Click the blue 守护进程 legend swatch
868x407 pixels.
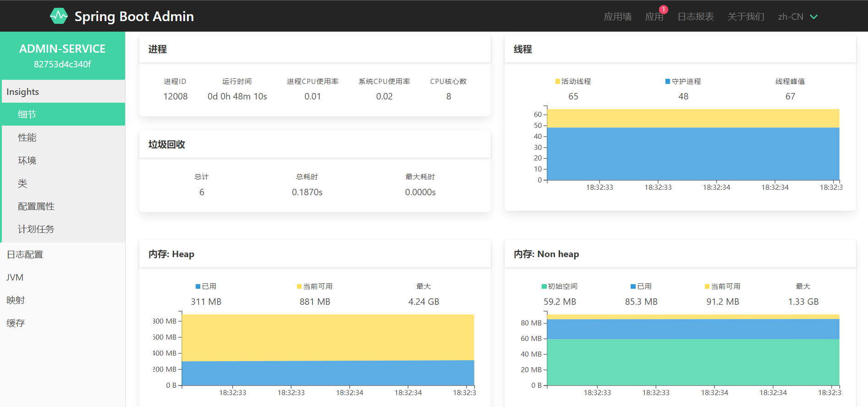click(668, 82)
